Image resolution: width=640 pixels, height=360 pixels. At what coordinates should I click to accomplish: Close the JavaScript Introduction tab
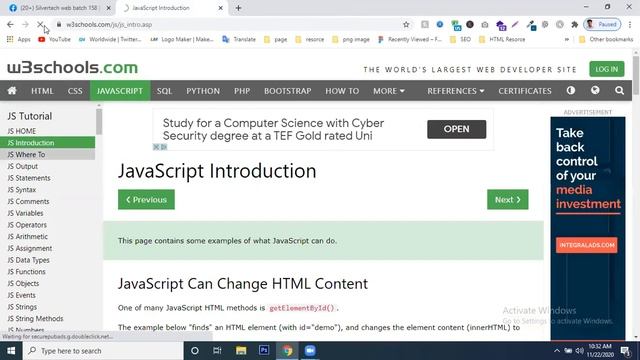(220, 8)
